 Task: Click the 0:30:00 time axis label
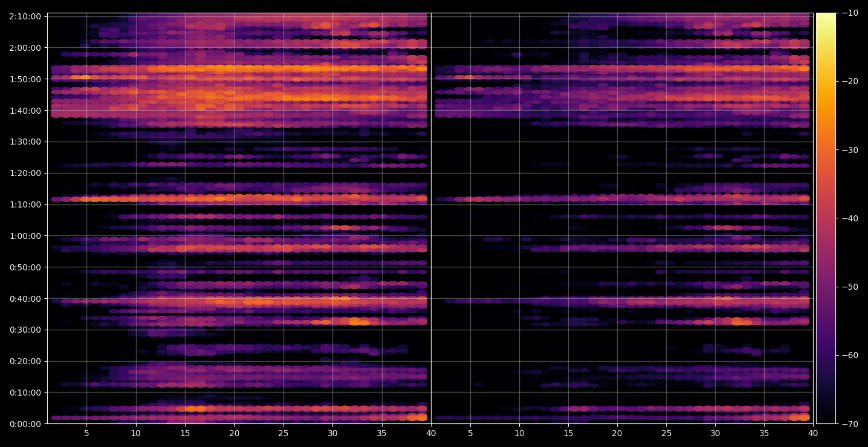25,330
